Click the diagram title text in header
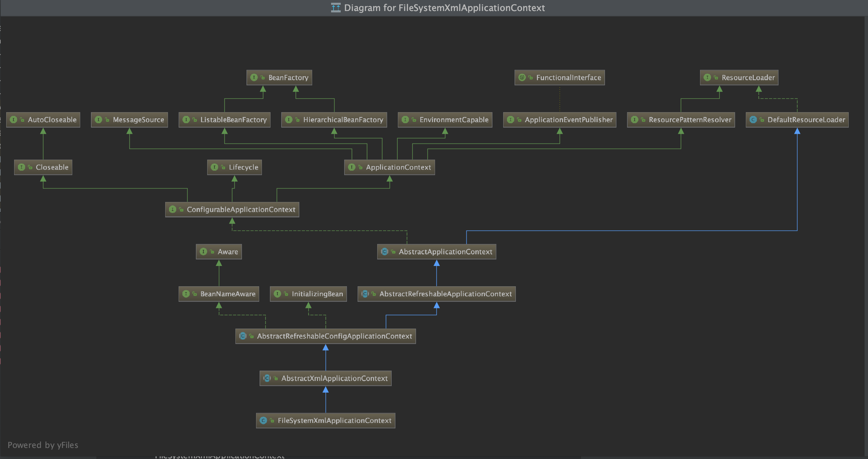Viewport: 868px width, 459px height. 444,8
